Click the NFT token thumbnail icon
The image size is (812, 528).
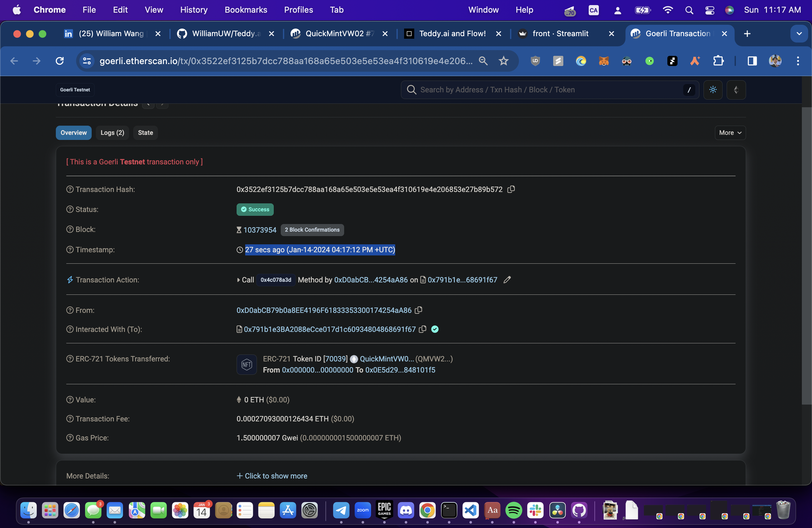[x=246, y=364]
